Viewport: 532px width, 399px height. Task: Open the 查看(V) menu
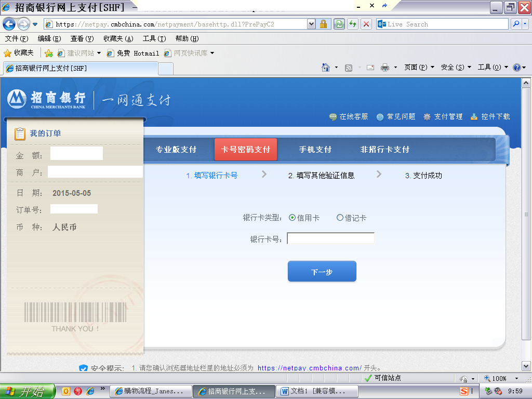82,38
